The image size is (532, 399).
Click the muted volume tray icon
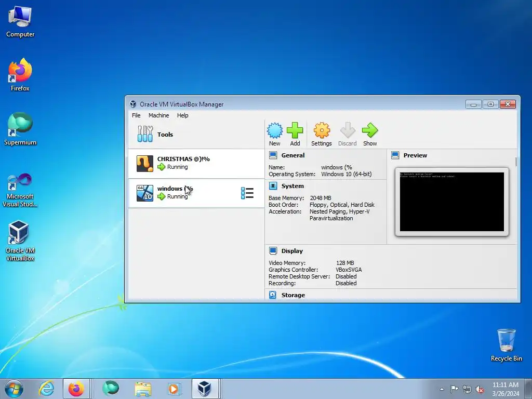[480, 389]
